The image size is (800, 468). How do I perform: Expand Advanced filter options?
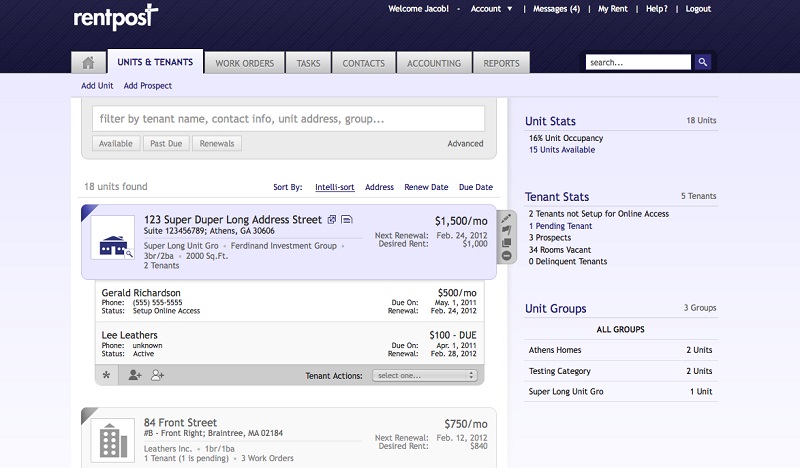[x=465, y=143]
